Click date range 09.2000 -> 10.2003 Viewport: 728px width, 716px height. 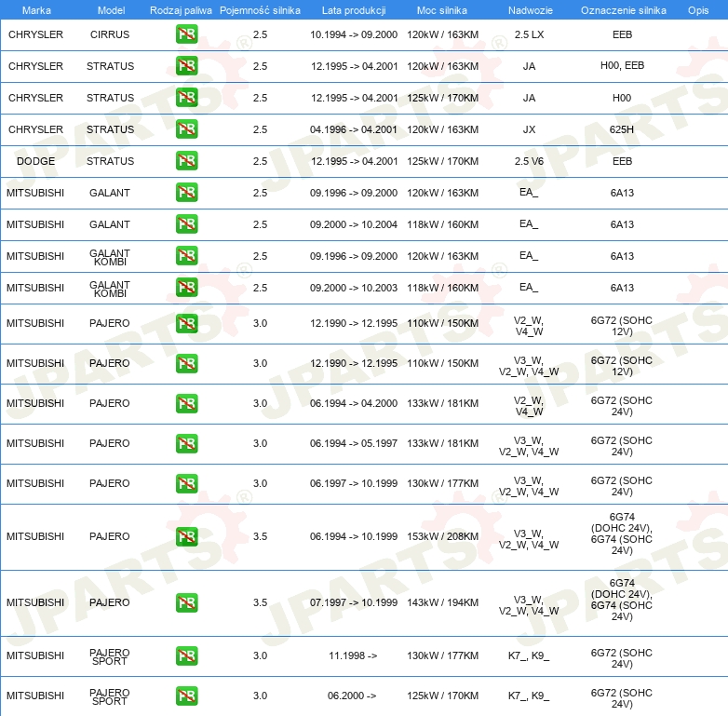click(354, 288)
